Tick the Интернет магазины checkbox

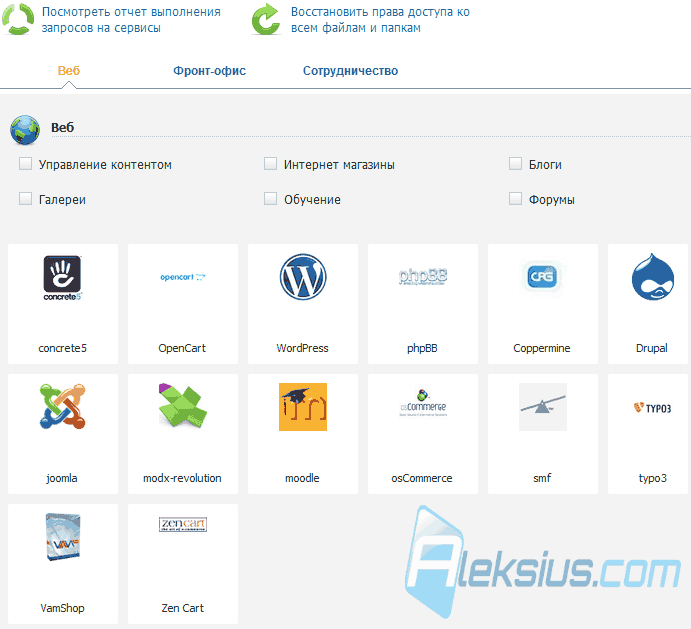tap(270, 164)
